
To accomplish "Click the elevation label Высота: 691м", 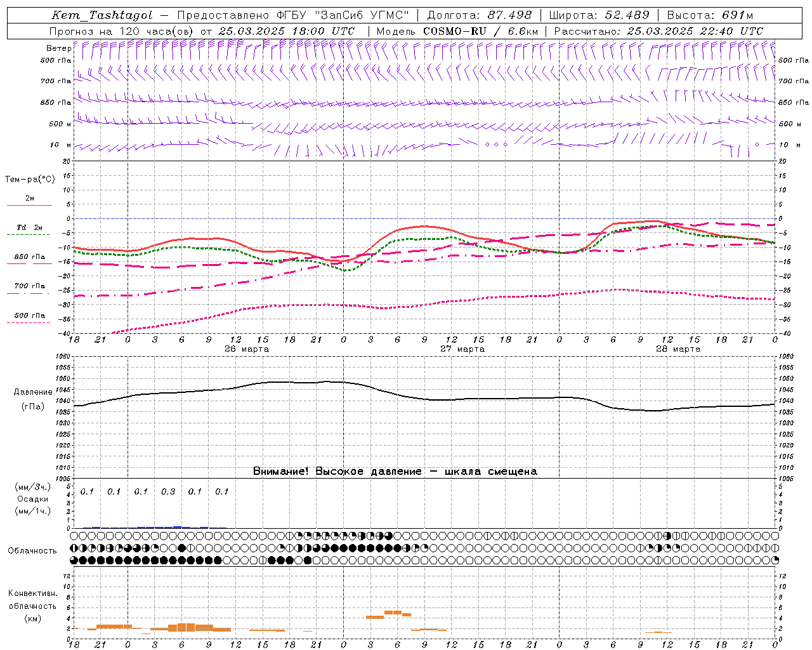I will pos(710,15).
